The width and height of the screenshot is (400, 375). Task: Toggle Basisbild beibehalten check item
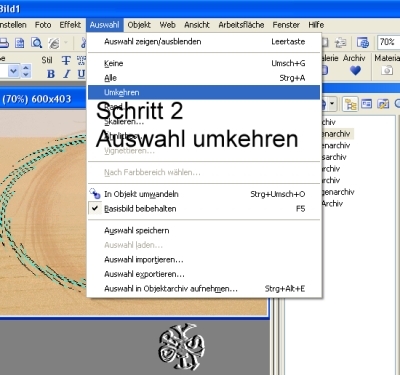[204, 209]
